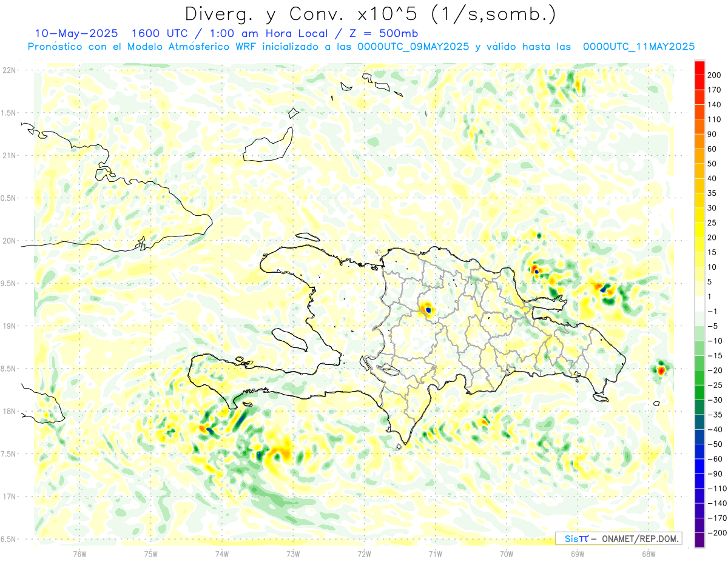Click the "74W" longitude label
Viewport: 728px width, 562px height.
pos(222,554)
